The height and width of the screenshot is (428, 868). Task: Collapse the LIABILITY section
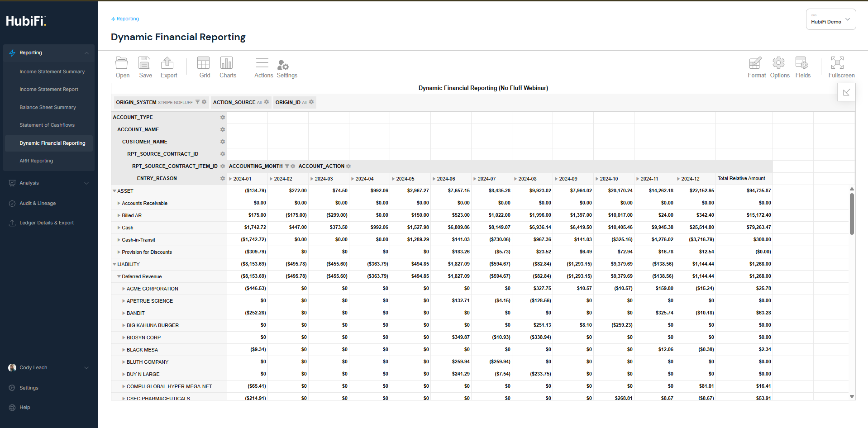pyautogui.click(x=114, y=264)
